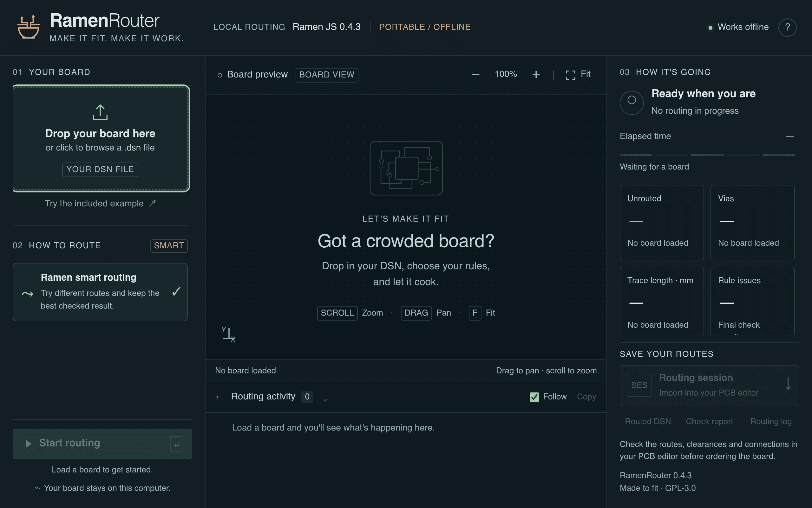Zoom out with the minus icon

coord(475,74)
